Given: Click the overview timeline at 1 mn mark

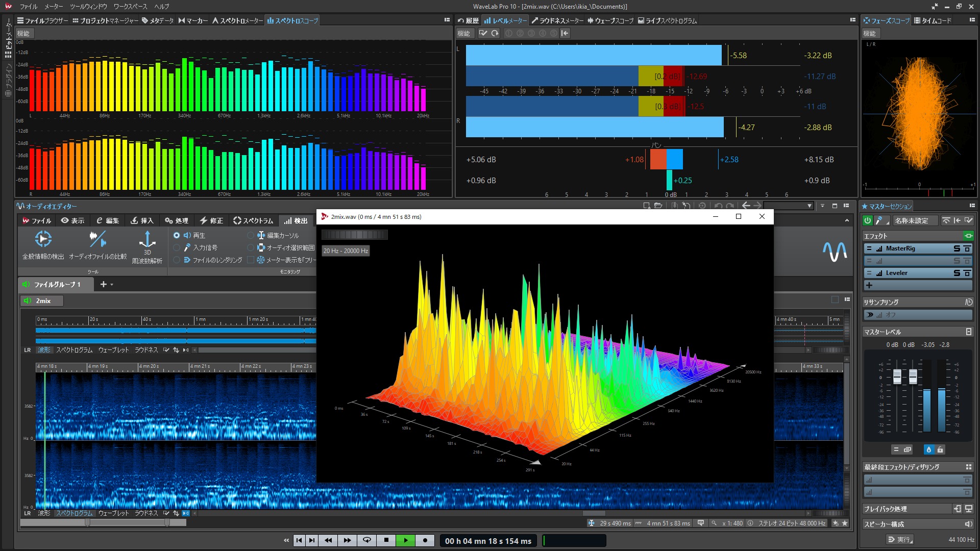Looking at the screenshot, I should pyautogui.click(x=200, y=320).
